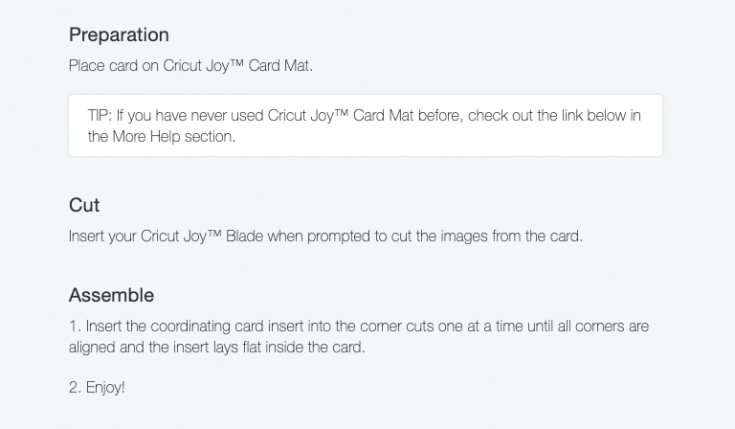
Task: Click 'More Help section' text in the tip
Action: 173,136
